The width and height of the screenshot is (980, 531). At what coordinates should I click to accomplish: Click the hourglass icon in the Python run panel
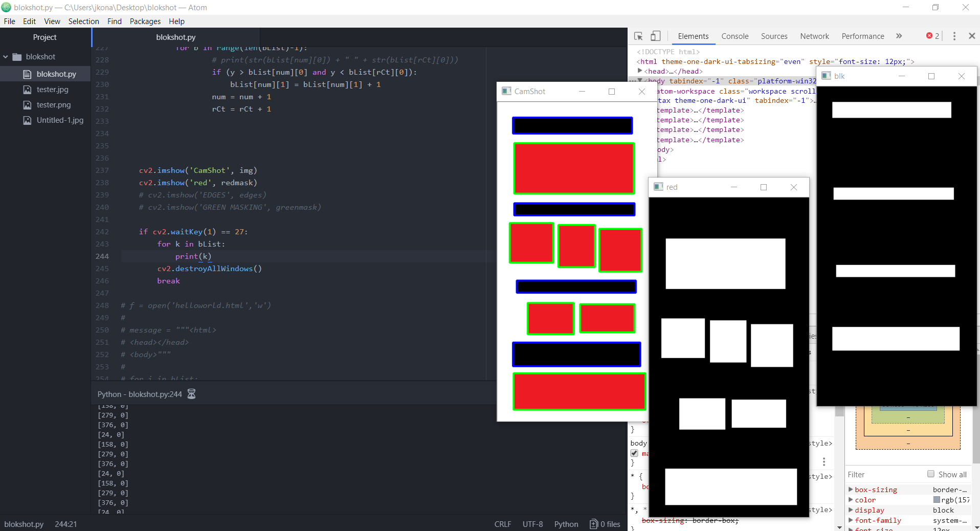(192, 394)
